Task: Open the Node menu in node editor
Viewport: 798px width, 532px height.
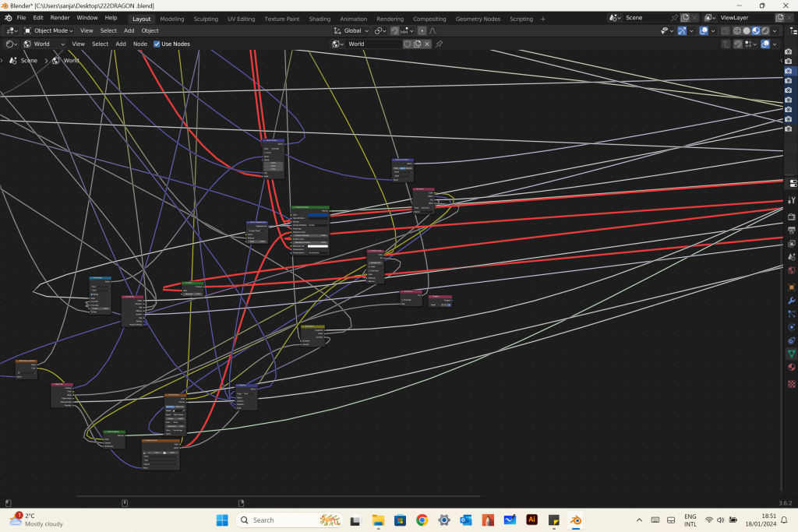Action: (140, 44)
